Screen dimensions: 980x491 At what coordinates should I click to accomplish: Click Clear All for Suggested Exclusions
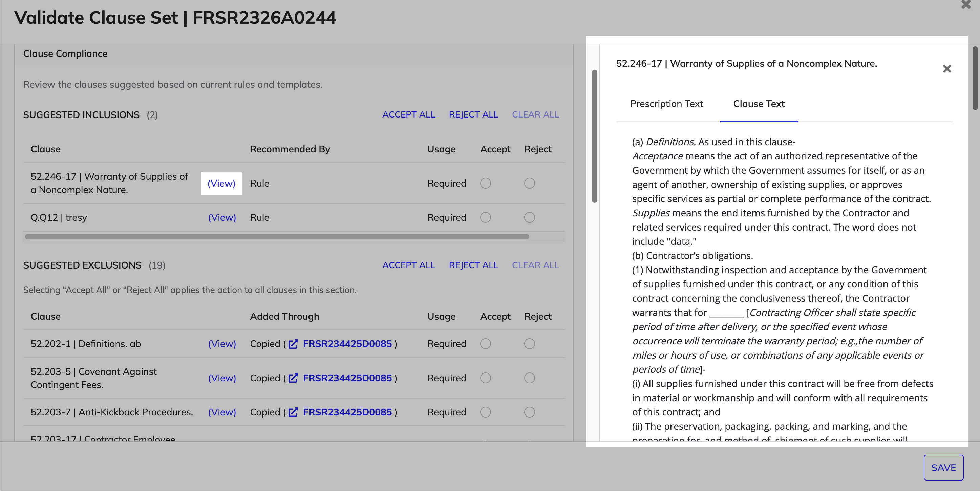click(535, 265)
